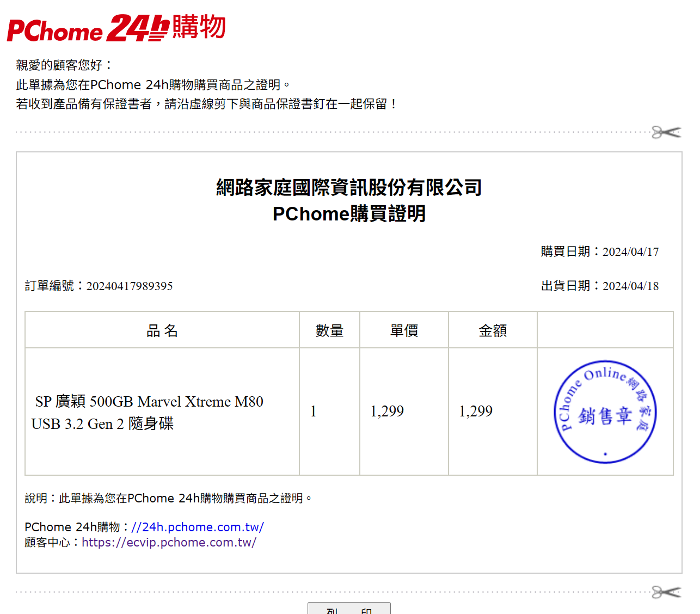This screenshot has width=700, height=614.
Task: Select the SP 廣穎 500GB product name
Action: (x=148, y=413)
